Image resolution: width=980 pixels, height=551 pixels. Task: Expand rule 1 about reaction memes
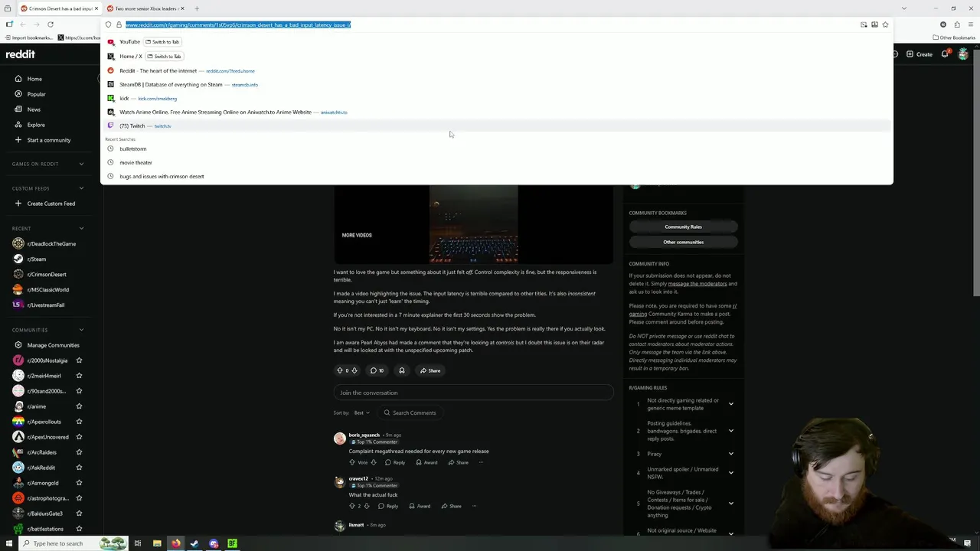(x=730, y=403)
